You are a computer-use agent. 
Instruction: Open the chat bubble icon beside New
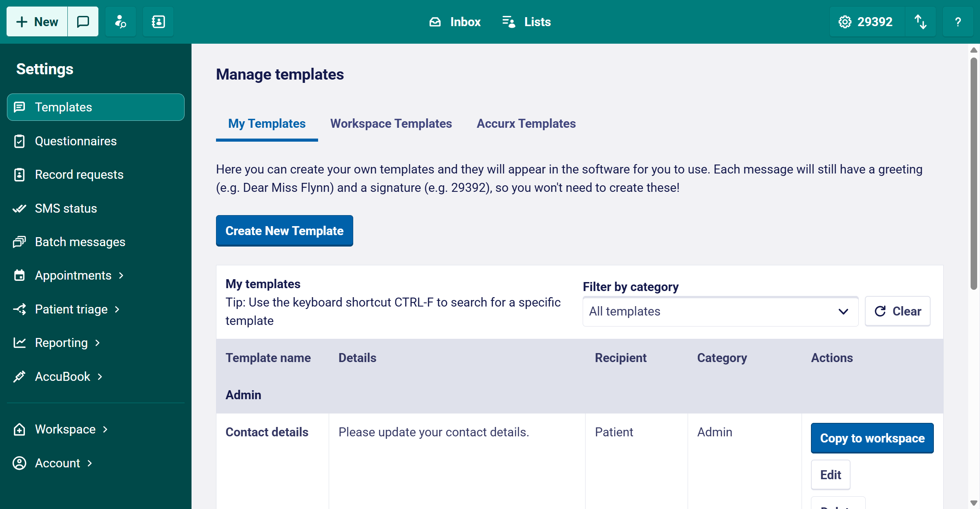point(83,22)
